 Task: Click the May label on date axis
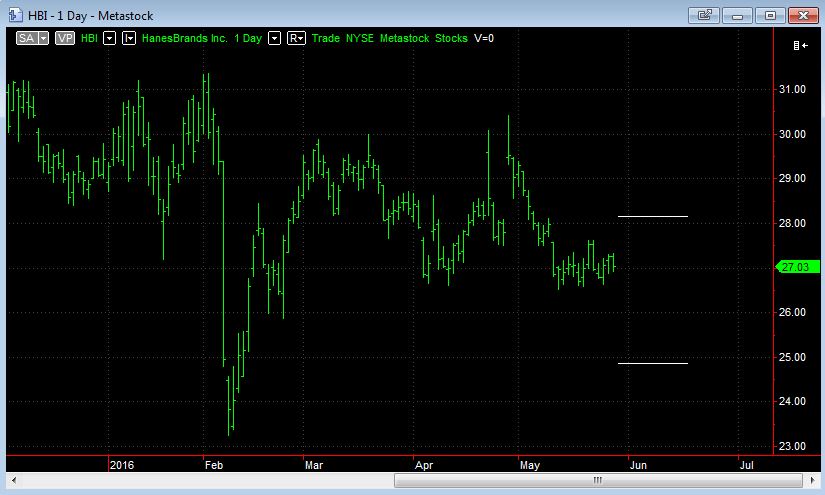point(530,465)
